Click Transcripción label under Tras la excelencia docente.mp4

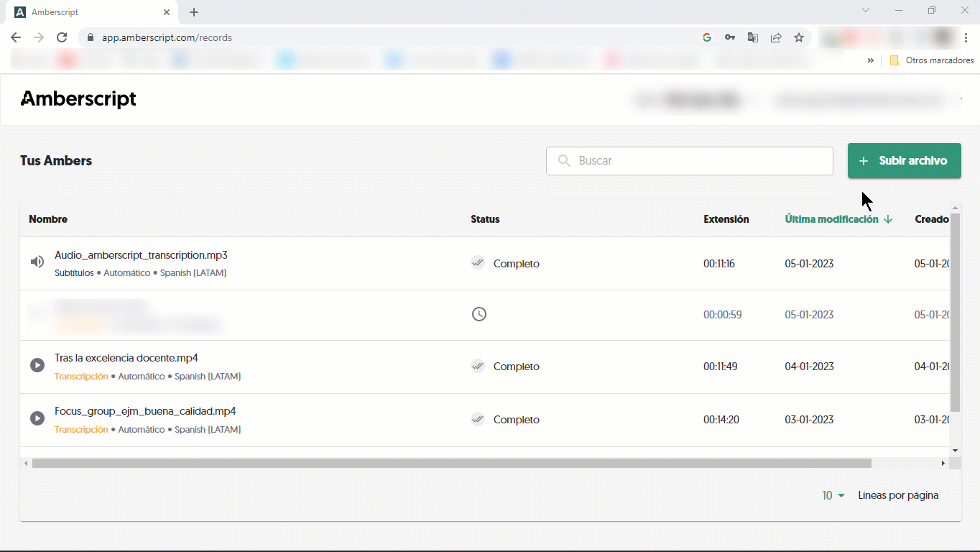81,377
